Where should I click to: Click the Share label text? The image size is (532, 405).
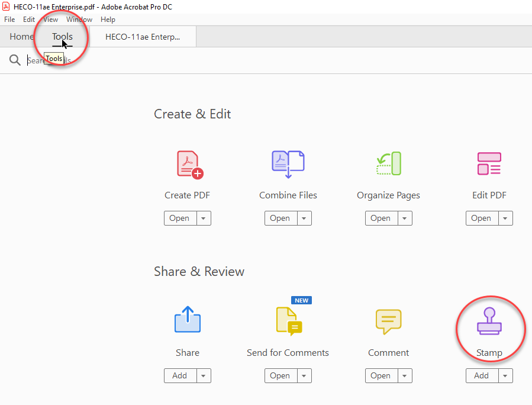point(188,353)
